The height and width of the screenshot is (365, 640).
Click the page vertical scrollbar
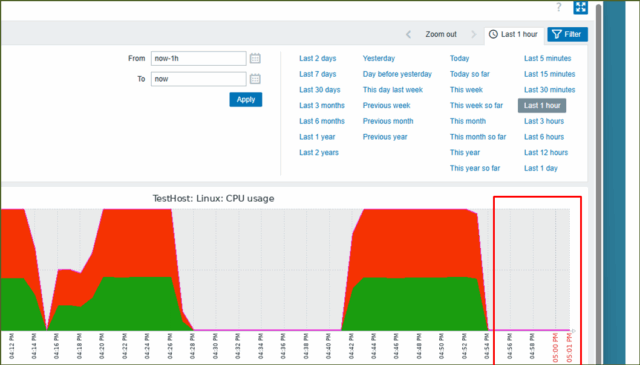tap(598, 184)
